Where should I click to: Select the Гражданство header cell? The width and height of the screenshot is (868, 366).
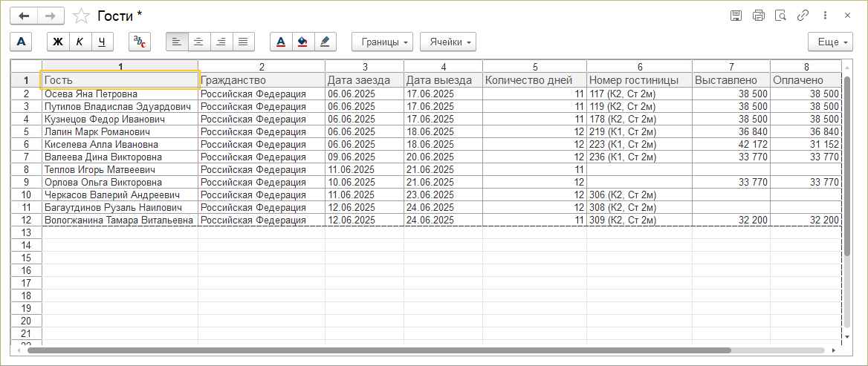[262, 80]
